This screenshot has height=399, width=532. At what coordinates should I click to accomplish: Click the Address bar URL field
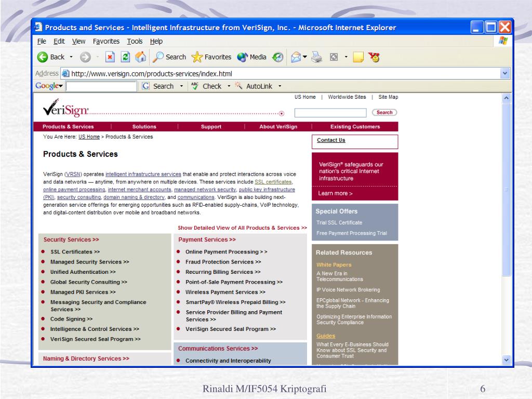(x=284, y=74)
